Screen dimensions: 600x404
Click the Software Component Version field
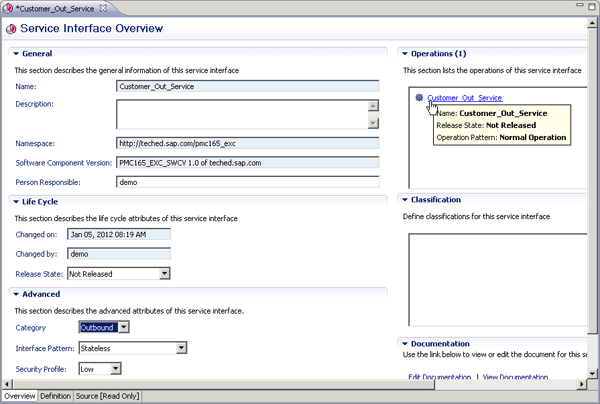click(x=248, y=163)
